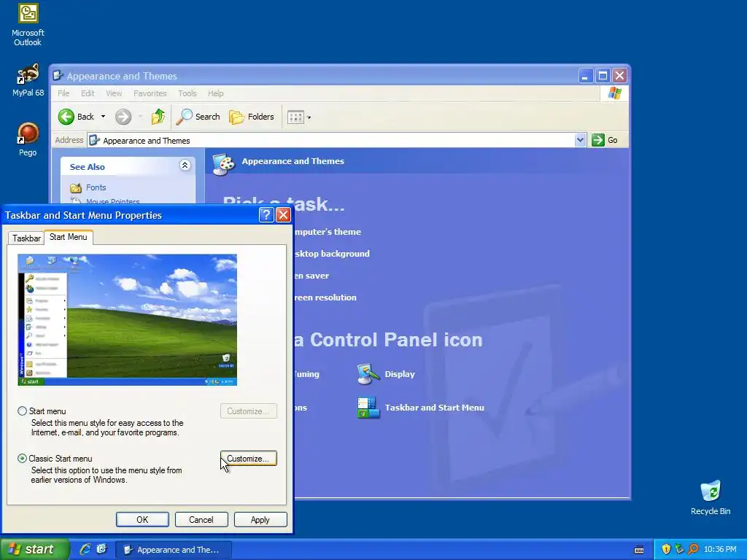The height and width of the screenshot is (560, 747).
Task: Toggle the Folders pane button
Action: click(252, 117)
